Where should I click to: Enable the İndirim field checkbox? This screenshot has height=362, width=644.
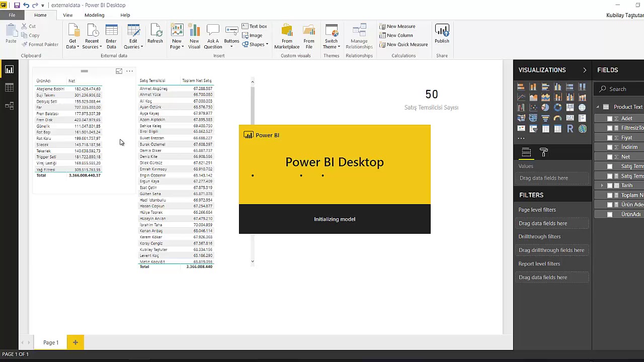click(610, 147)
